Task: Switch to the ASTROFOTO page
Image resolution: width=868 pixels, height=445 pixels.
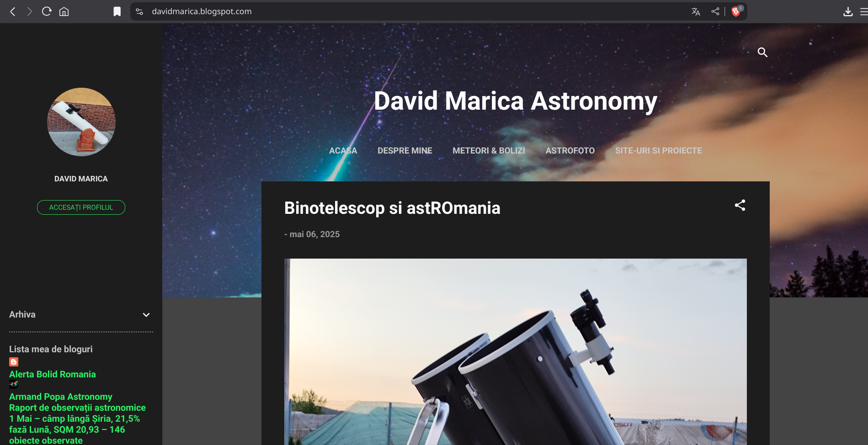Action: pos(570,150)
